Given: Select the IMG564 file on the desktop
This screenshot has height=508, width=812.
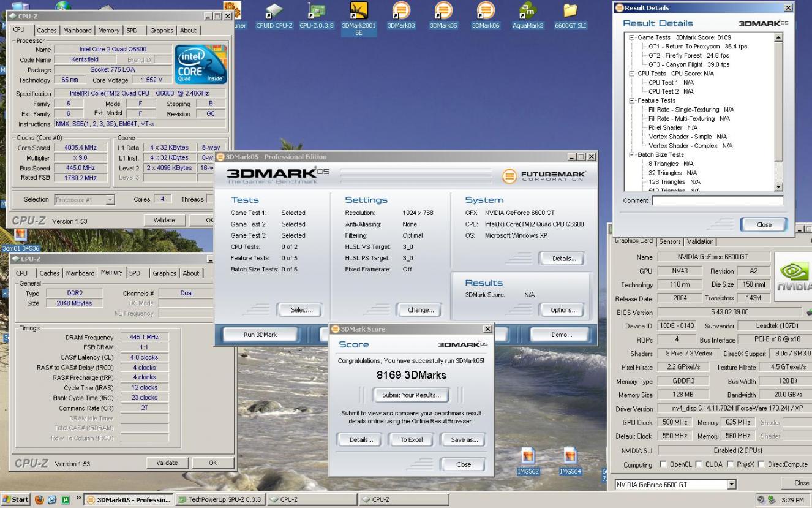Looking at the screenshot, I should tap(570, 460).
